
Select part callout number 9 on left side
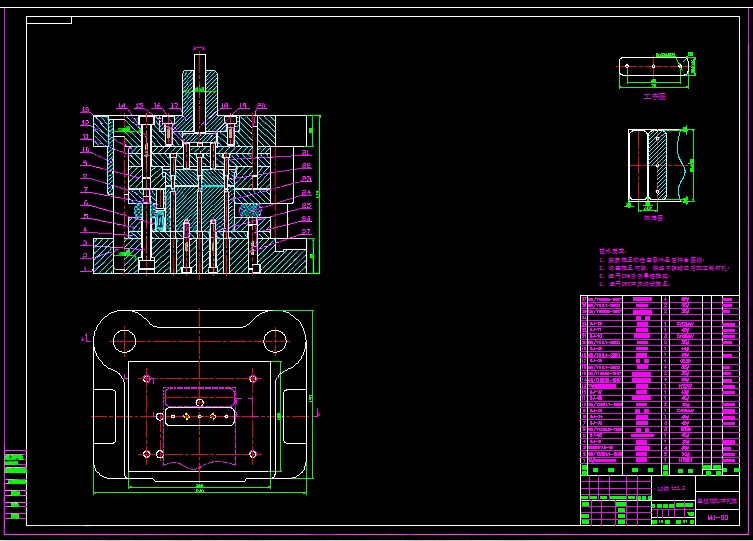point(85,163)
